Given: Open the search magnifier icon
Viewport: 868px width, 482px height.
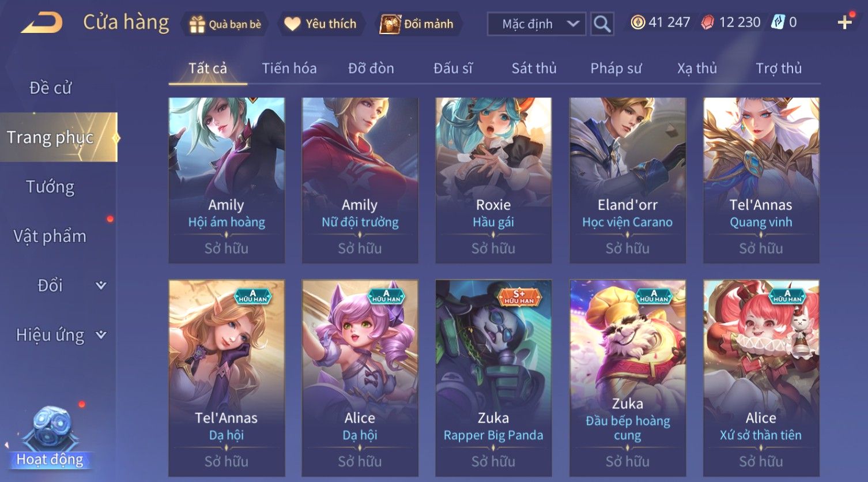Looking at the screenshot, I should [x=602, y=24].
